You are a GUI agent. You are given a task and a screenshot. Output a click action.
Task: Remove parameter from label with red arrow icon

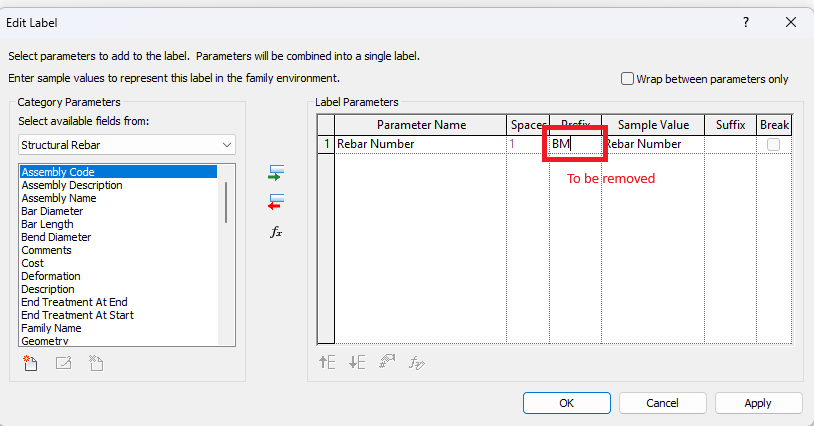click(x=276, y=201)
